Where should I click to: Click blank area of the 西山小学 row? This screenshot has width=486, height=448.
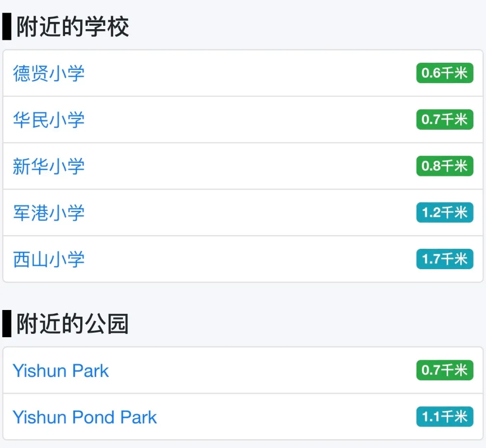pyautogui.click(x=248, y=259)
